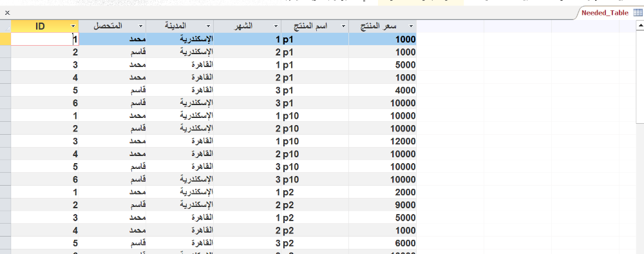The height and width of the screenshot is (254, 644).
Task: Open the الشهر column dropdown arrow
Action: pyautogui.click(x=276, y=26)
